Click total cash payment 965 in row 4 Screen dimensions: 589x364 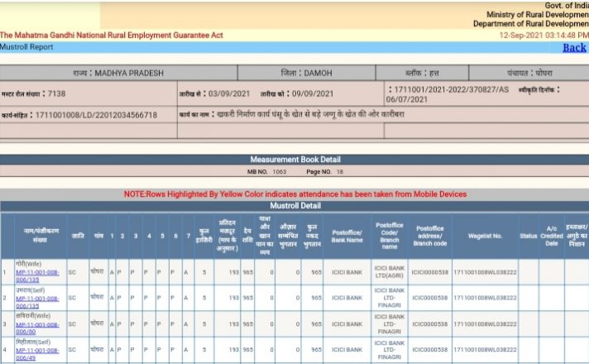point(316,350)
